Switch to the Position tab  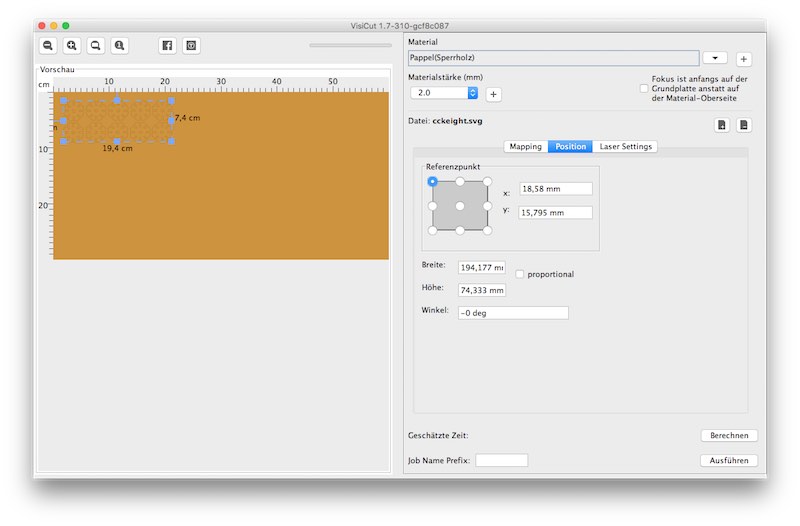click(x=570, y=146)
